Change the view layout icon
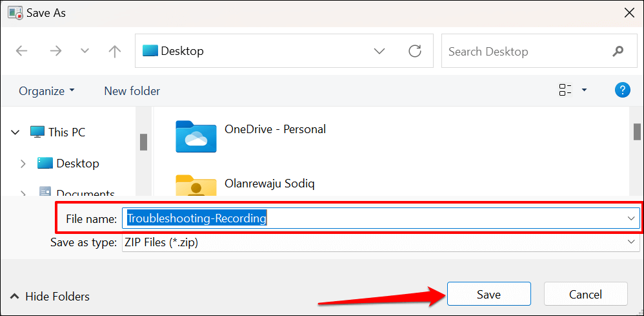 pos(565,90)
